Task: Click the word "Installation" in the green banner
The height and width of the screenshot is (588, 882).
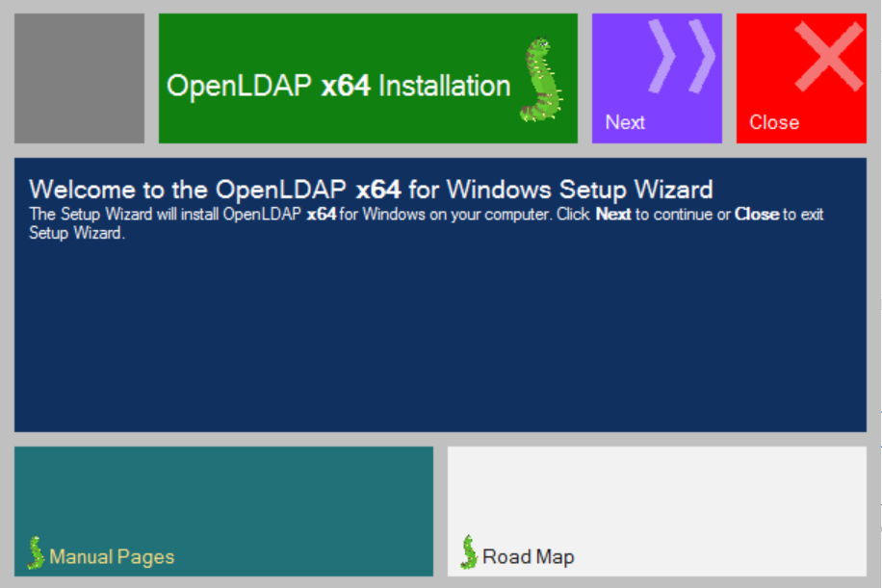Action: (x=444, y=86)
